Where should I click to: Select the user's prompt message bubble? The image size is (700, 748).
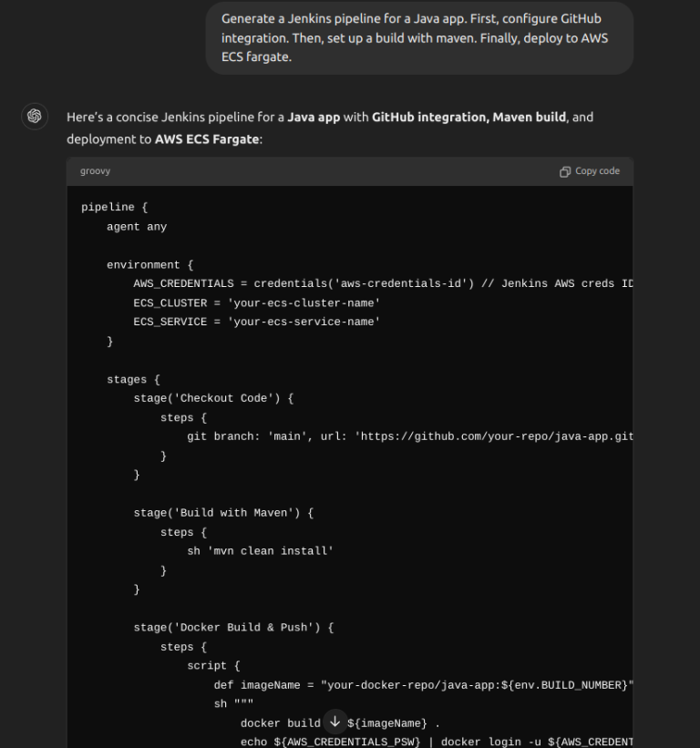click(417, 37)
